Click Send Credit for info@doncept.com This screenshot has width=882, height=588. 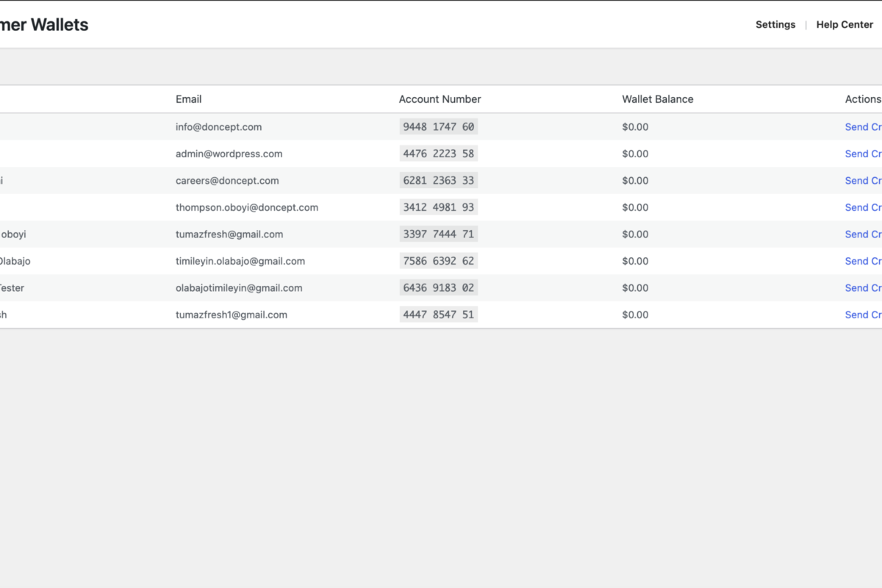[864, 126]
